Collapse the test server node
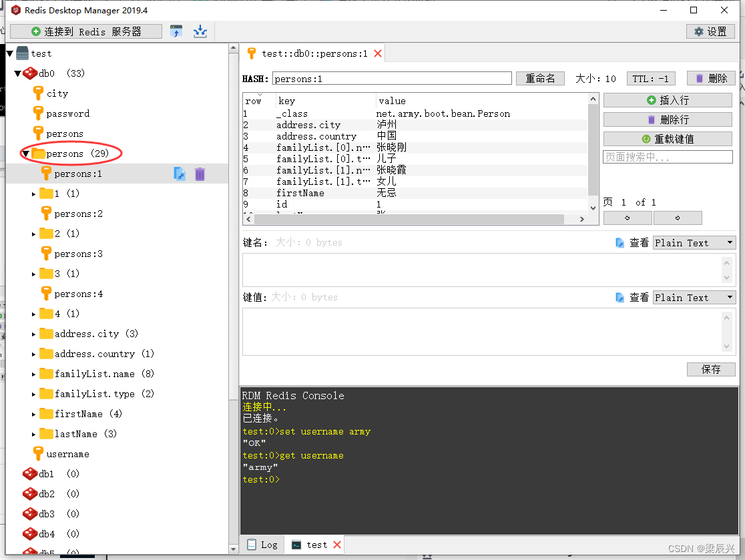This screenshot has width=745, height=560. pos(9,53)
